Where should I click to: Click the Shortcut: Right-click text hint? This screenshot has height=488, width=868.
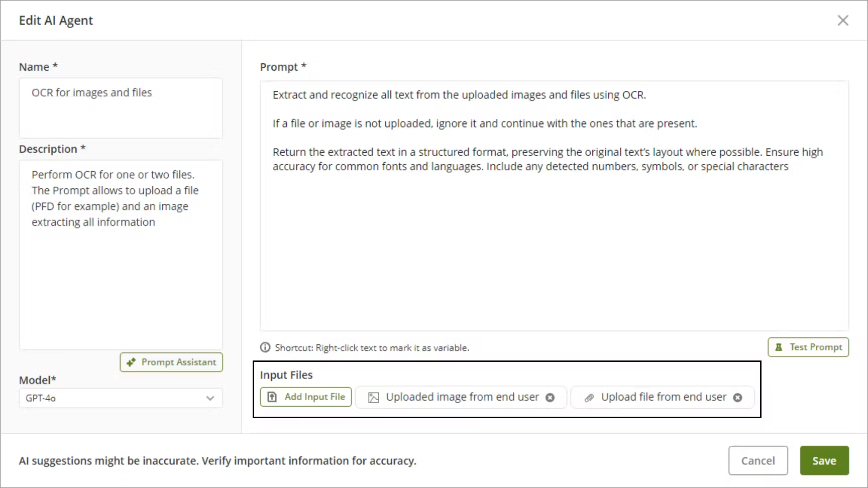[x=372, y=347]
